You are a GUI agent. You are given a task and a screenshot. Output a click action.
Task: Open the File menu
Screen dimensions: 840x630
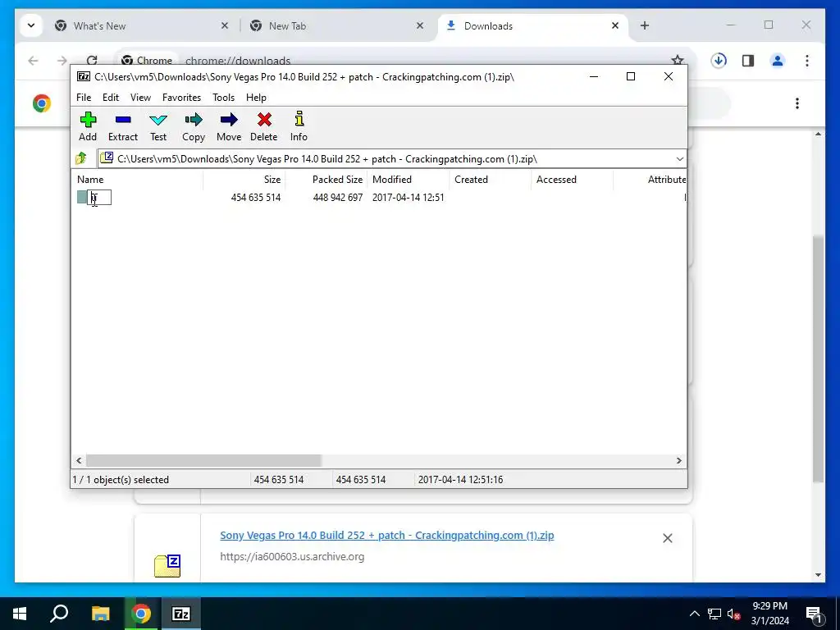(84, 98)
